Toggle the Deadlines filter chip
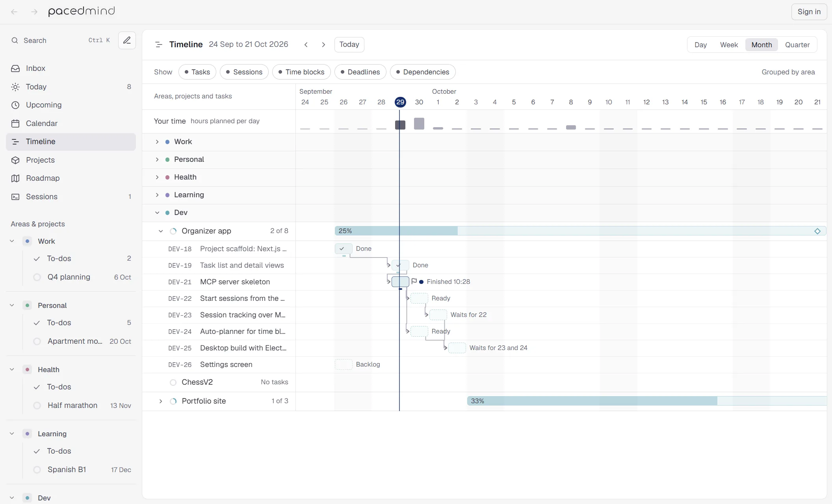 [x=360, y=72]
